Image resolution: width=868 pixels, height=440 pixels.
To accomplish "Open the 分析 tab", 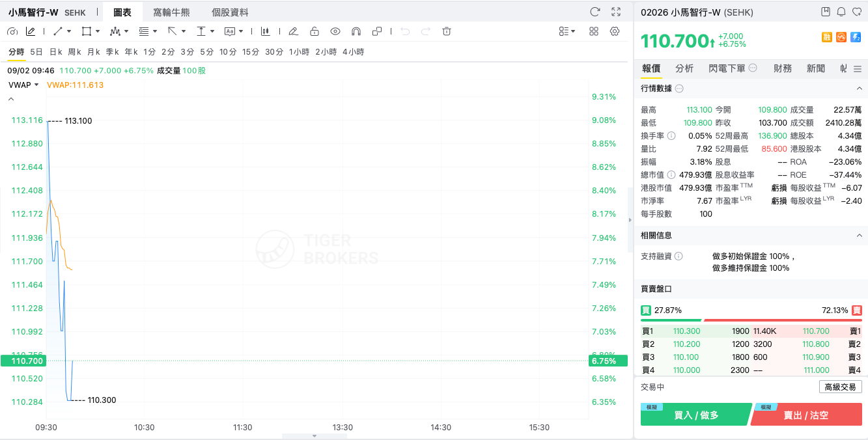I will click(x=684, y=68).
